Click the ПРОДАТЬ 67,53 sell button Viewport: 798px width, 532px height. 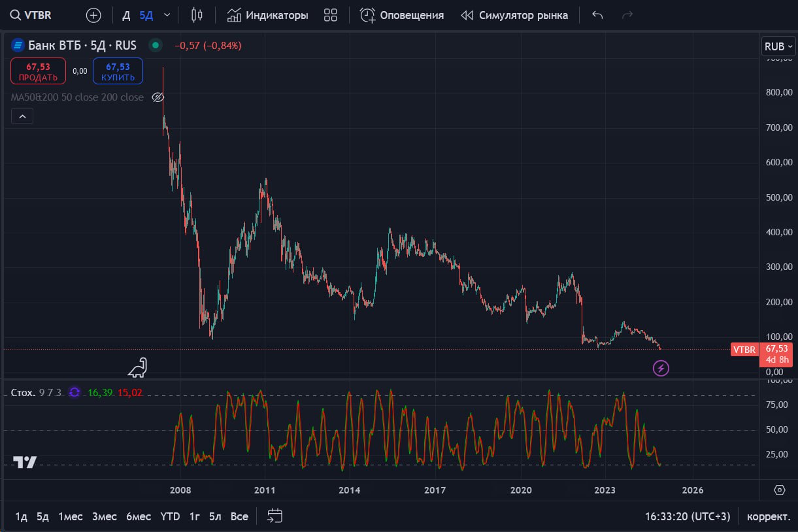(38, 71)
